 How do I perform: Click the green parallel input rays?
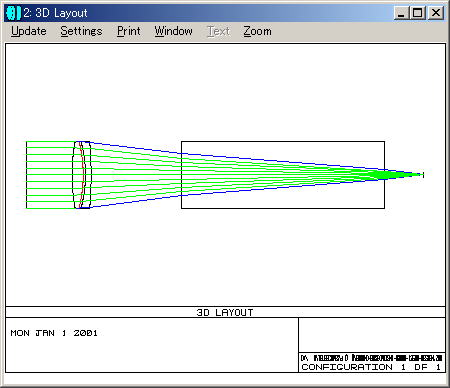50,175
